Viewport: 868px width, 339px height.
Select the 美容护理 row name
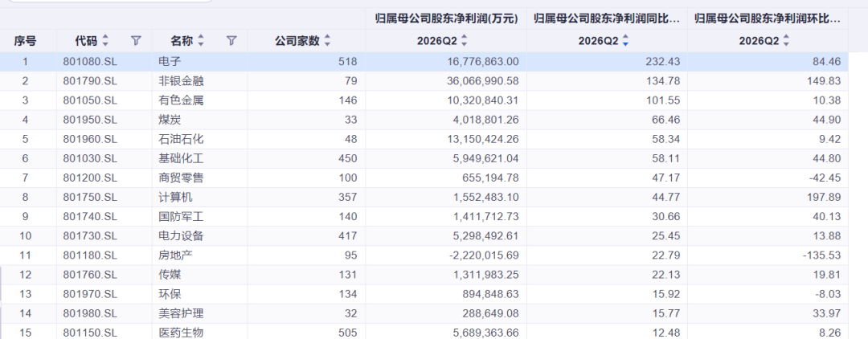pos(181,313)
